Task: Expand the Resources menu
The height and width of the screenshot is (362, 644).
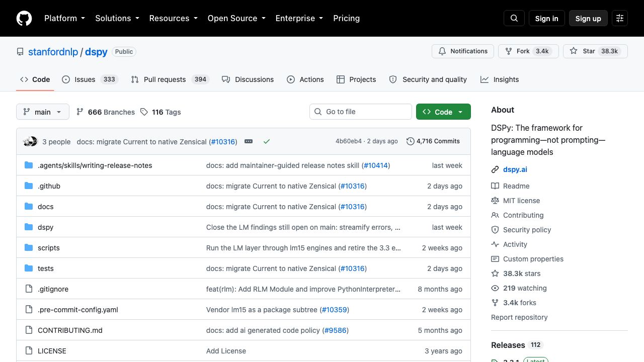Action: [174, 18]
